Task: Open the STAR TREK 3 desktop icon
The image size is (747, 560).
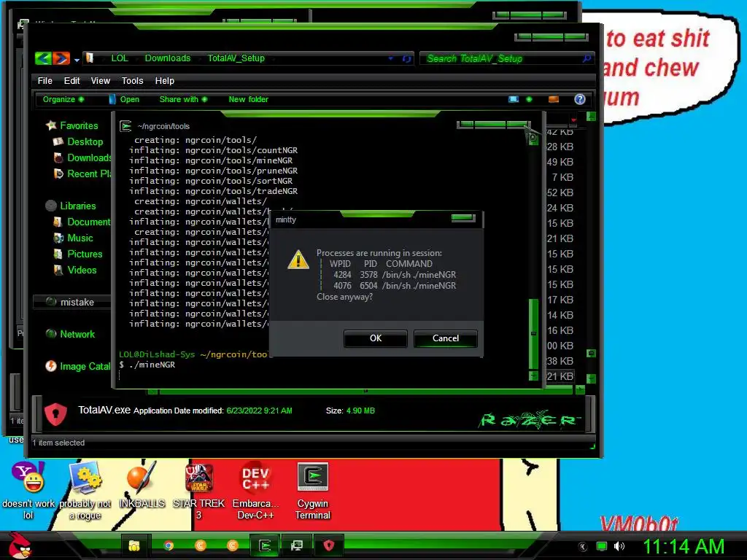Action: 198,491
